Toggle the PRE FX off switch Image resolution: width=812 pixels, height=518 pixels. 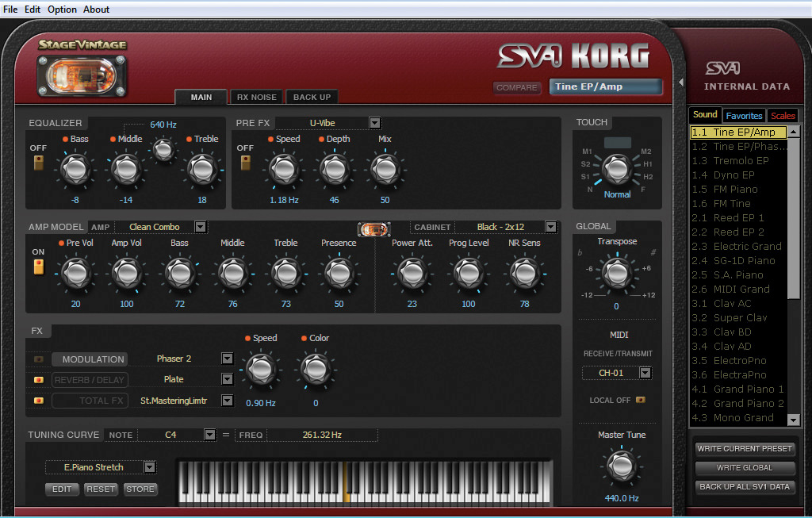point(244,161)
